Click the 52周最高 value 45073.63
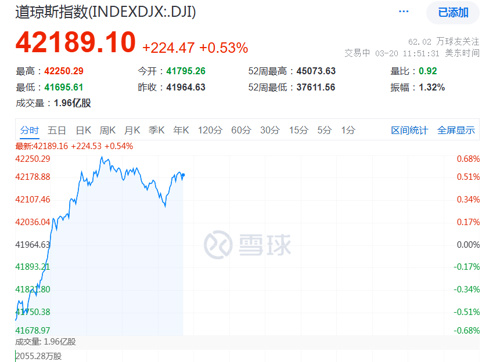Image resolution: width=500 pixels, height=362 pixels. point(316,71)
